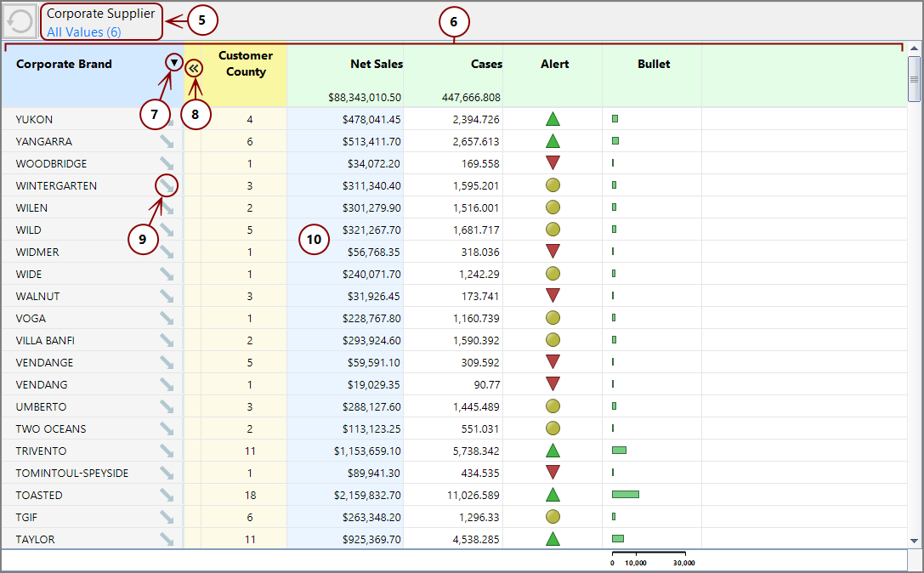
Task: Click yellow circle alert icon for UMBERTO
Action: 553,406
